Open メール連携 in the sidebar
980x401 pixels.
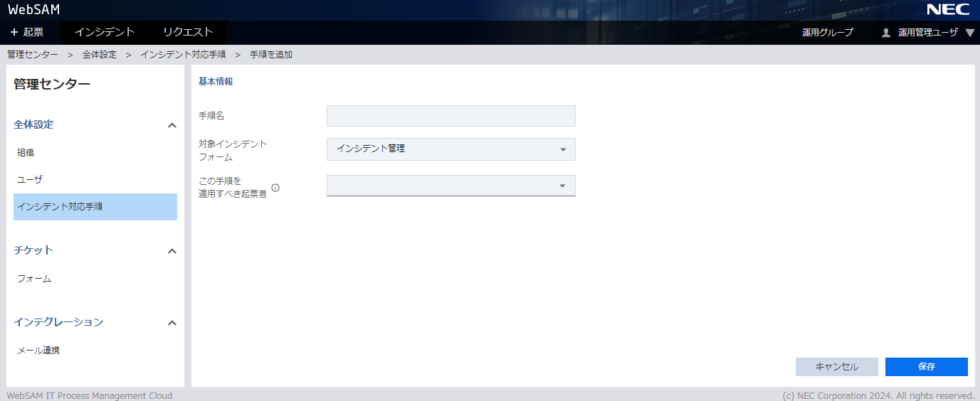click(38, 350)
